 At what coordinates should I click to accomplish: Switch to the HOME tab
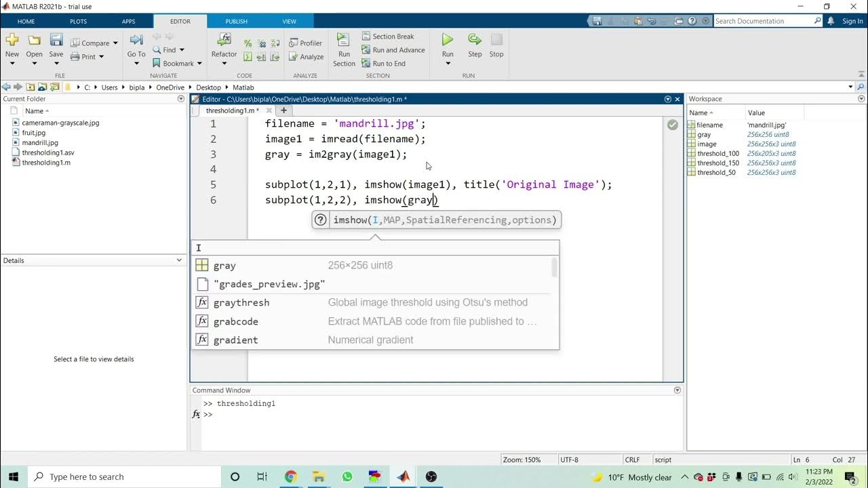[26, 21]
